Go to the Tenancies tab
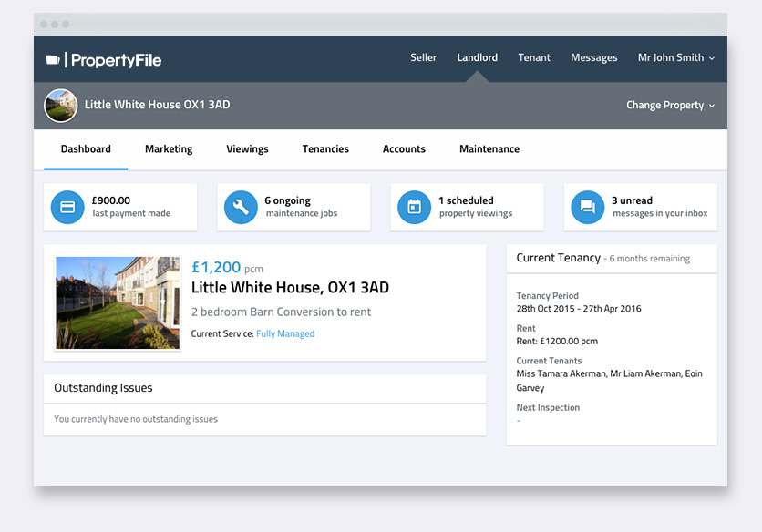Image resolution: width=762 pixels, height=532 pixels. (325, 149)
